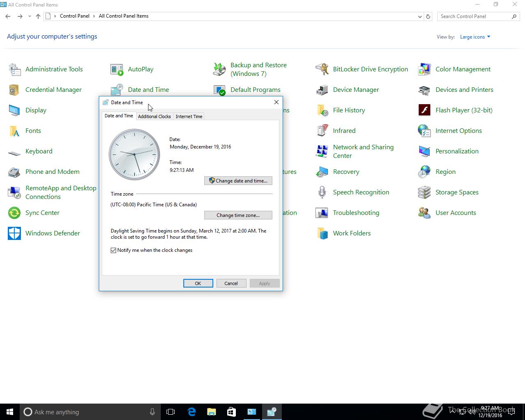Viewport: 525px width, 420px height.
Task: Go back with the Back arrow
Action: click(x=8, y=16)
